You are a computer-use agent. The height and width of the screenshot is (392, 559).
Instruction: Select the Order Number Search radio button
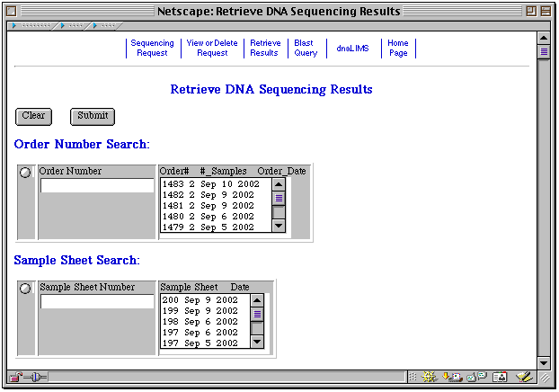[x=25, y=173]
